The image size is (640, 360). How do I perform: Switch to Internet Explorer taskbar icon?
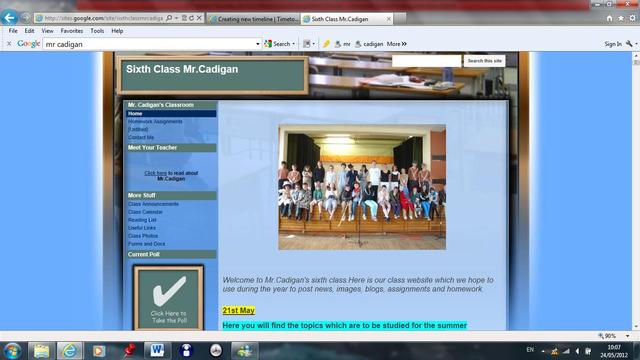pyautogui.click(x=69, y=351)
